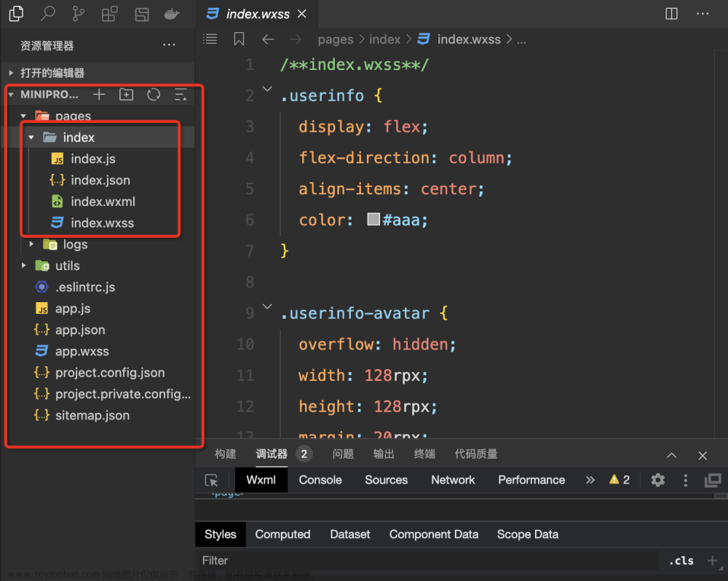Click the split editor icon
Screen dimensions: 728x581
click(671, 13)
